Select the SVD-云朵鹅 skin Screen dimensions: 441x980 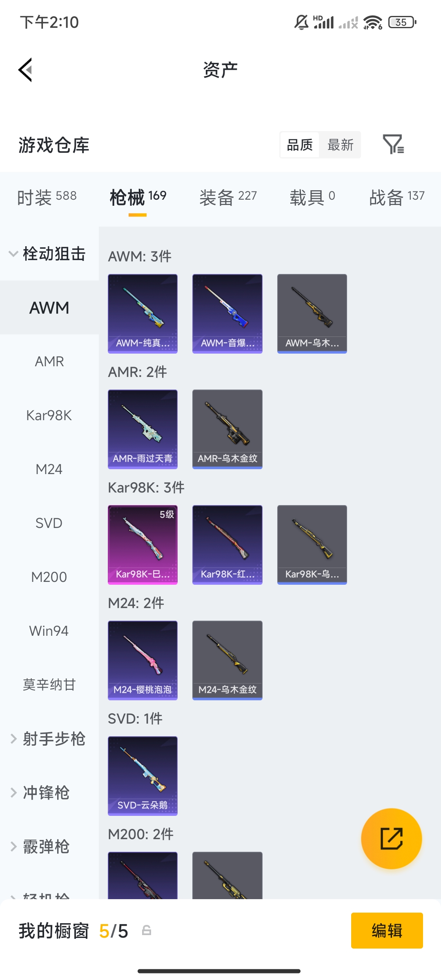click(143, 776)
